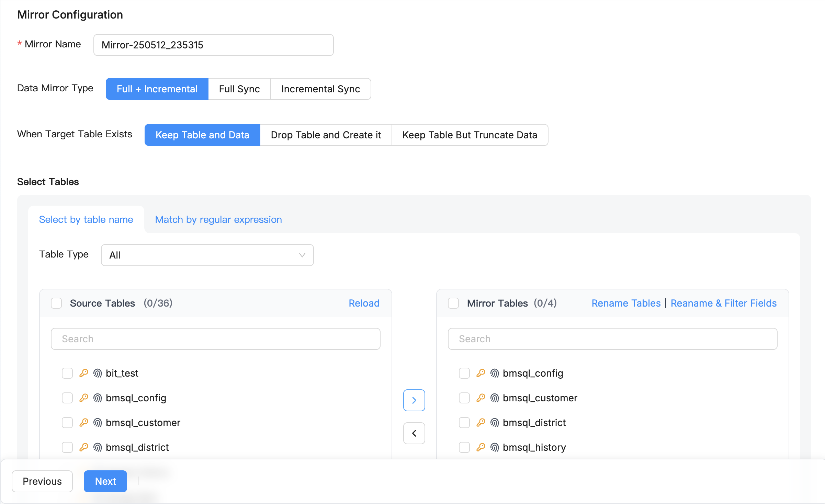The width and height of the screenshot is (825, 504).
Task: Check the select-all Source Tables checkbox
Action: pos(56,303)
